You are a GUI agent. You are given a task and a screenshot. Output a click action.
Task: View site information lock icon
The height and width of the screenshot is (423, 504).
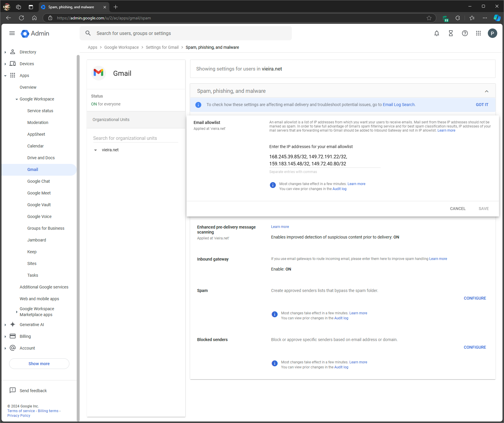50,18
